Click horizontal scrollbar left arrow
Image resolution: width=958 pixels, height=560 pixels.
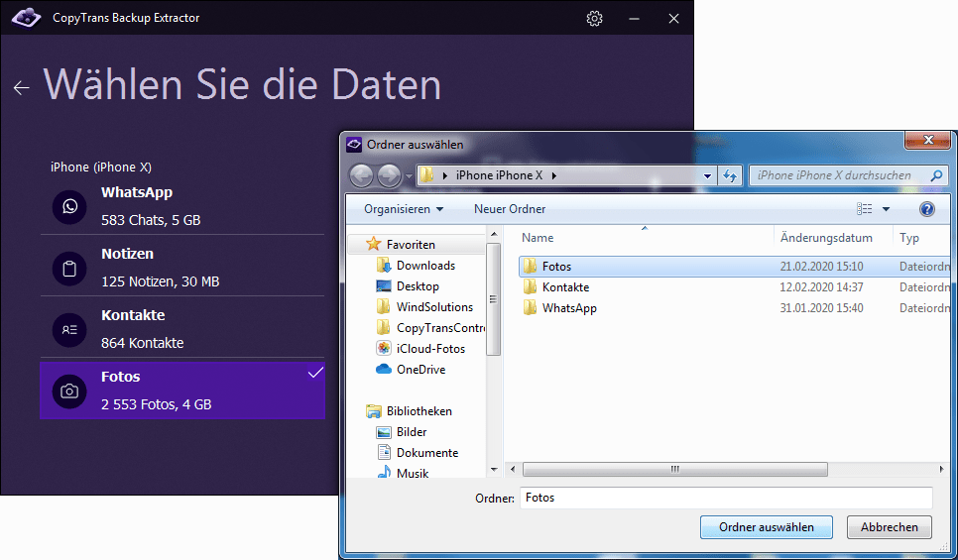(x=513, y=469)
